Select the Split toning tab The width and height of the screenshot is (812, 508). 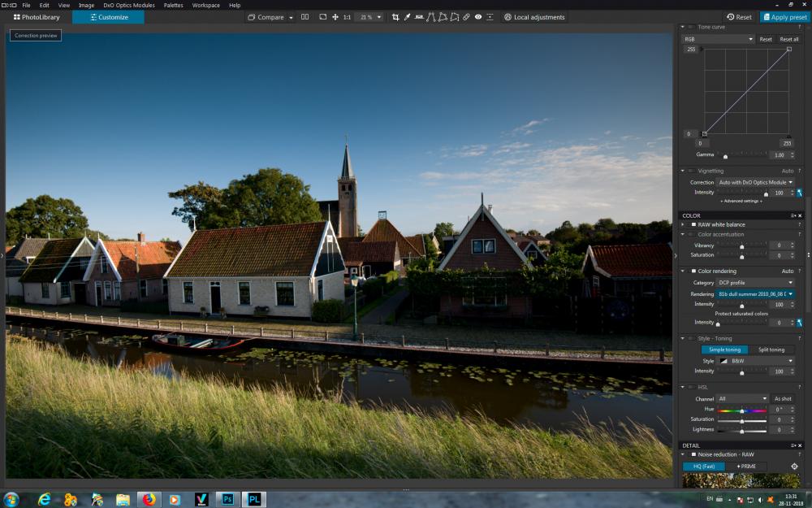[x=771, y=350]
